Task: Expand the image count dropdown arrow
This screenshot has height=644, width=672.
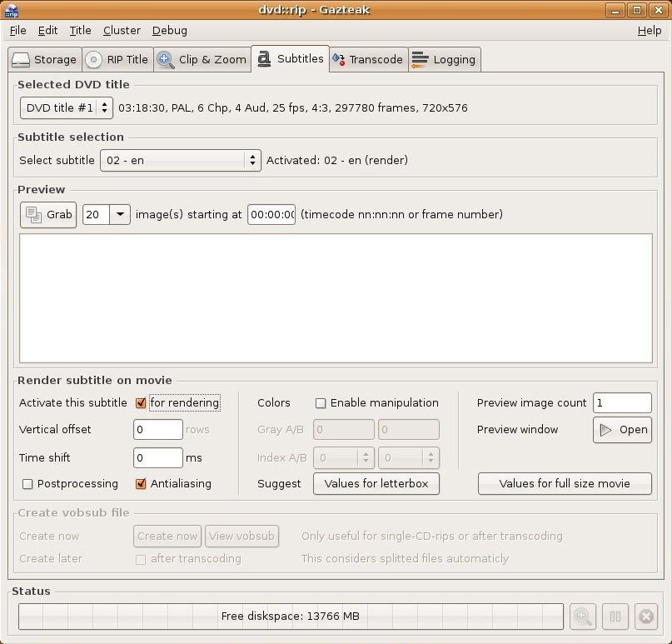Action: tap(120, 214)
